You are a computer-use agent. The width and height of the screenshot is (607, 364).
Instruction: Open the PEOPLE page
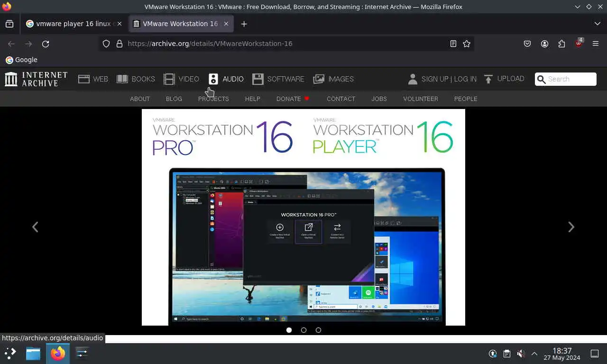click(x=466, y=99)
